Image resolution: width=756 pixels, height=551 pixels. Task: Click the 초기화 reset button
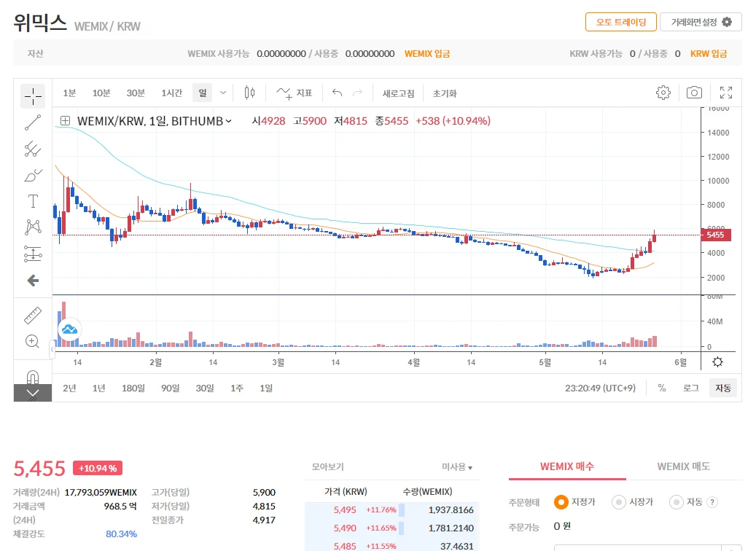445,93
